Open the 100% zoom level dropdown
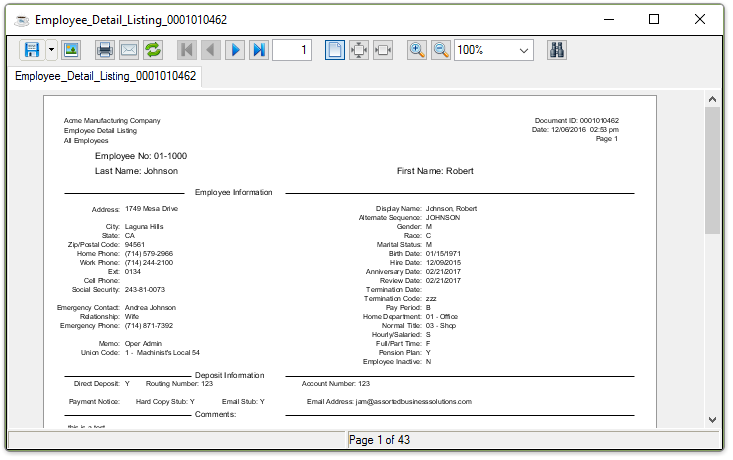The width and height of the screenshot is (733, 460). click(x=494, y=50)
